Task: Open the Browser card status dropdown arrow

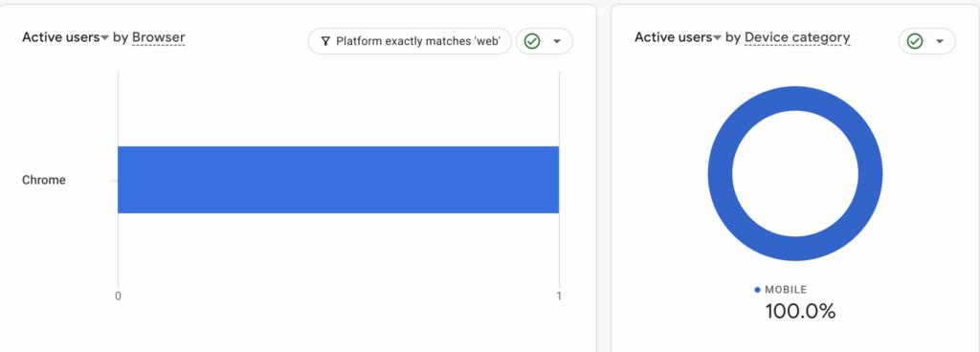Action: coord(558,41)
